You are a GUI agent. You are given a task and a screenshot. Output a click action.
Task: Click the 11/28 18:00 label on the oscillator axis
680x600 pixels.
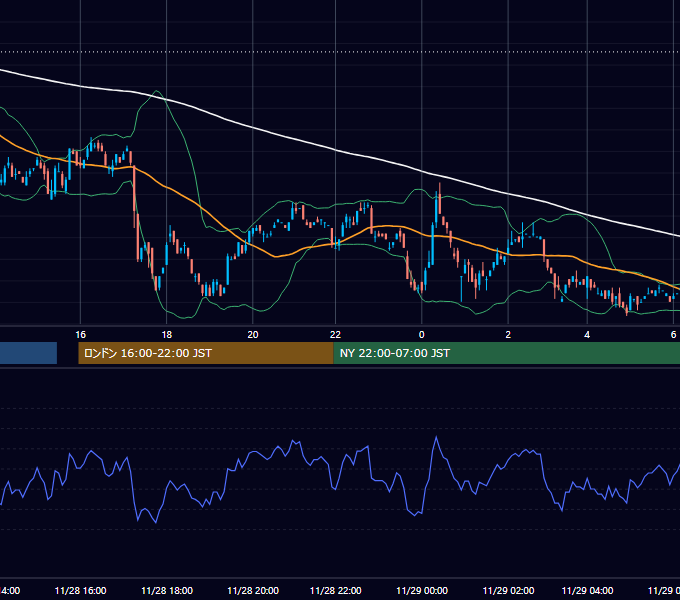pyautogui.click(x=167, y=590)
